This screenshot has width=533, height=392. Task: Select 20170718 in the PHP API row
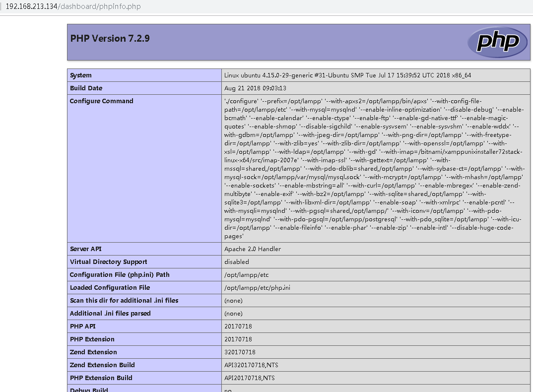pyautogui.click(x=238, y=327)
